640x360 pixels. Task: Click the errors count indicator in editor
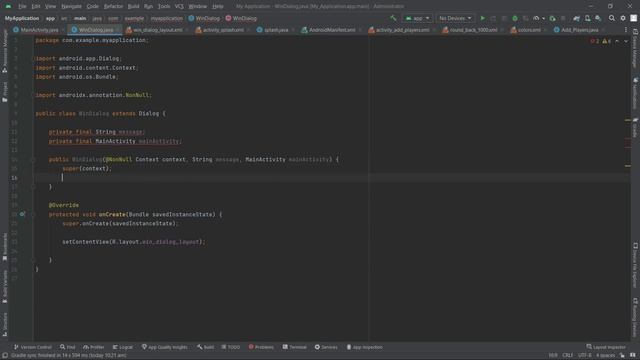pos(595,41)
